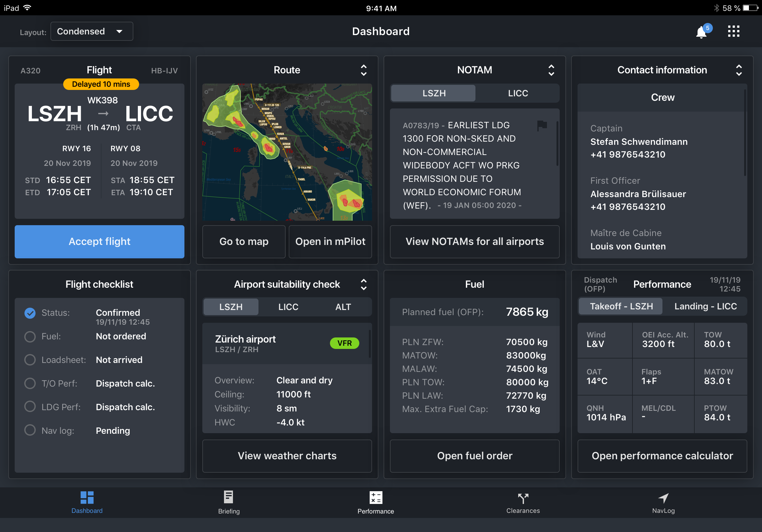Select Landing - LICC performance tab

[705, 306]
